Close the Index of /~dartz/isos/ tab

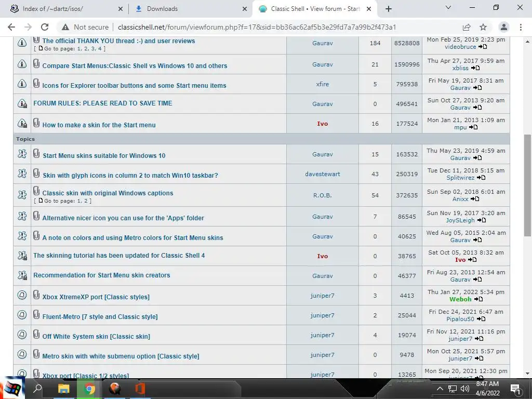click(x=121, y=9)
